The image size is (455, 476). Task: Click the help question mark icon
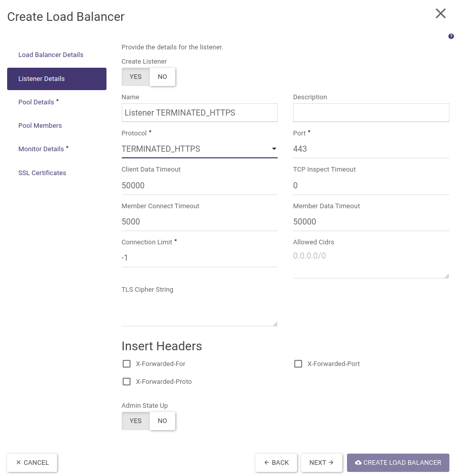coord(451,37)
